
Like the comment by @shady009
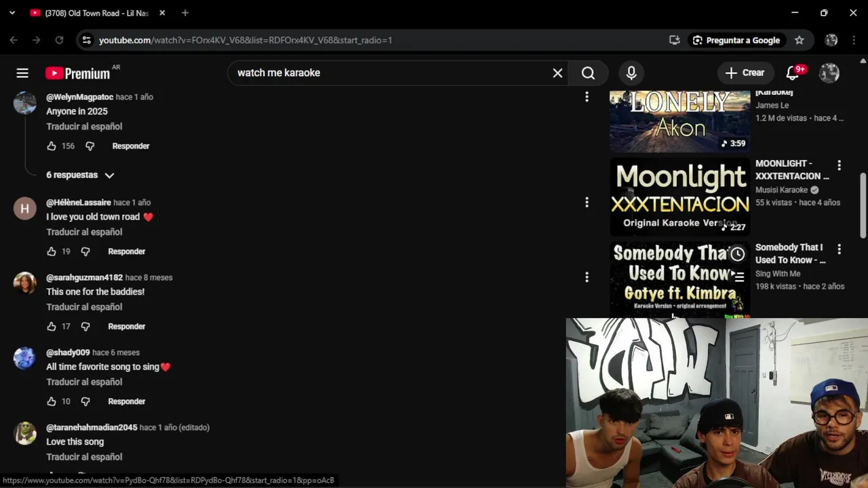point(52,401)
